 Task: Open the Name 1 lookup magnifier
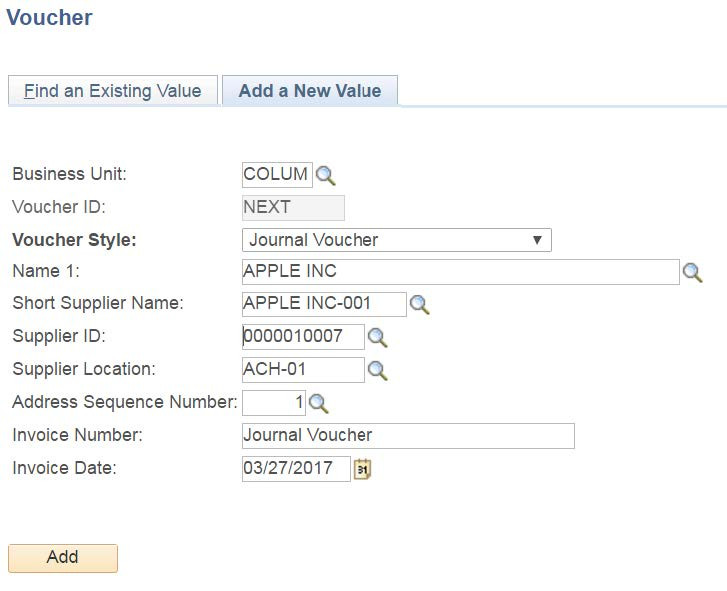pyautogui.click(x=692, y=272)
